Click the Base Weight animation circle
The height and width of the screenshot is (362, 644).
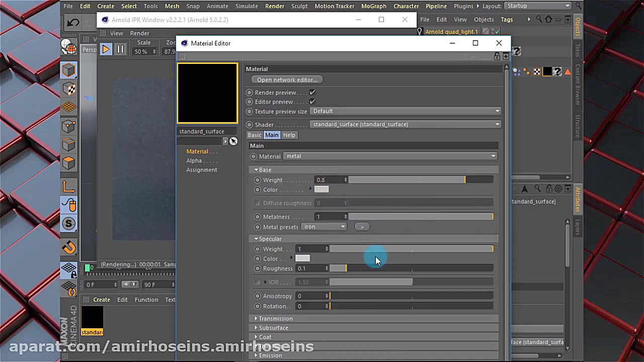coord(258,180)
